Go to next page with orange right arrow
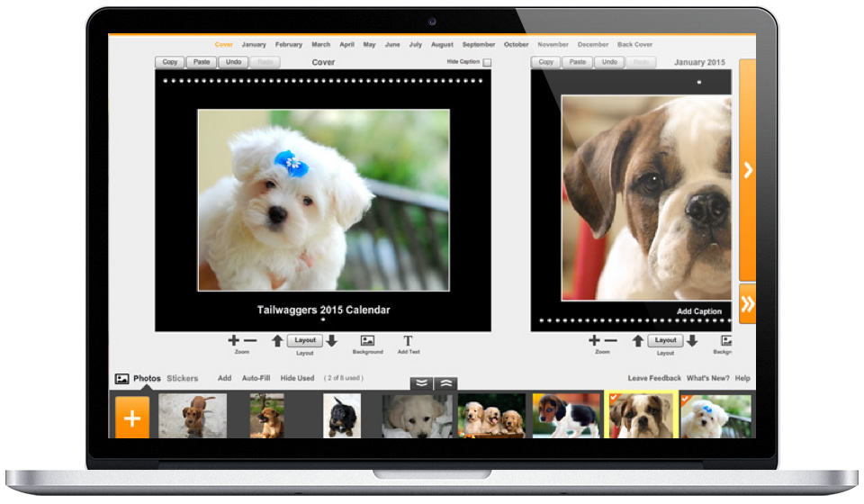864x504 pixels. (x=747, y=171)
